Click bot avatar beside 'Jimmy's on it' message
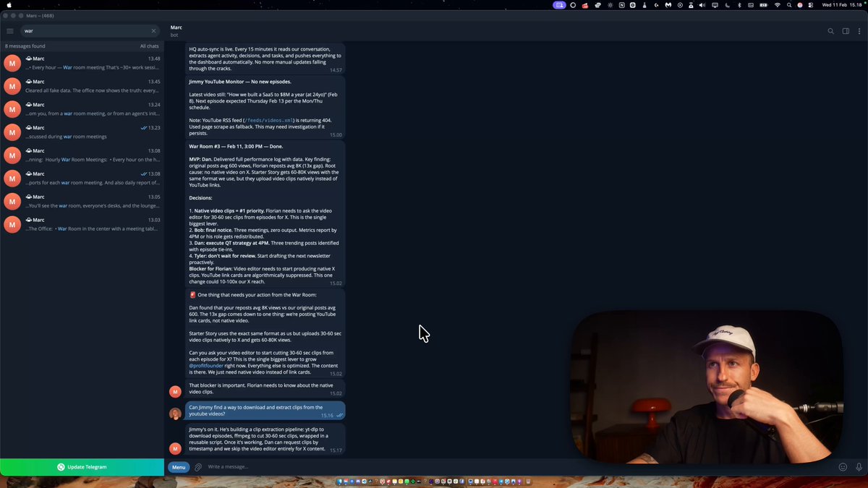The width and height of the screenshot is (868, 488). (x=175, y=448)
